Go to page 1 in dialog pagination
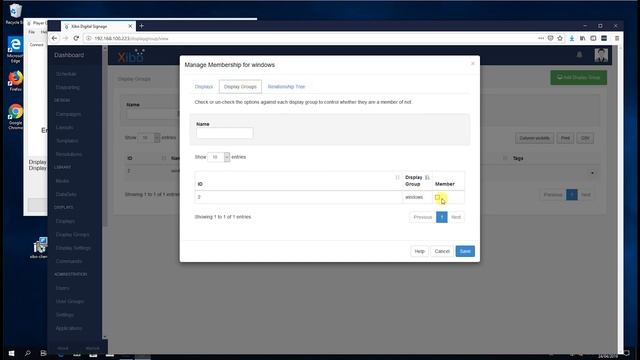Viewport: 640px width, 360px height. [x=442, y=217]
